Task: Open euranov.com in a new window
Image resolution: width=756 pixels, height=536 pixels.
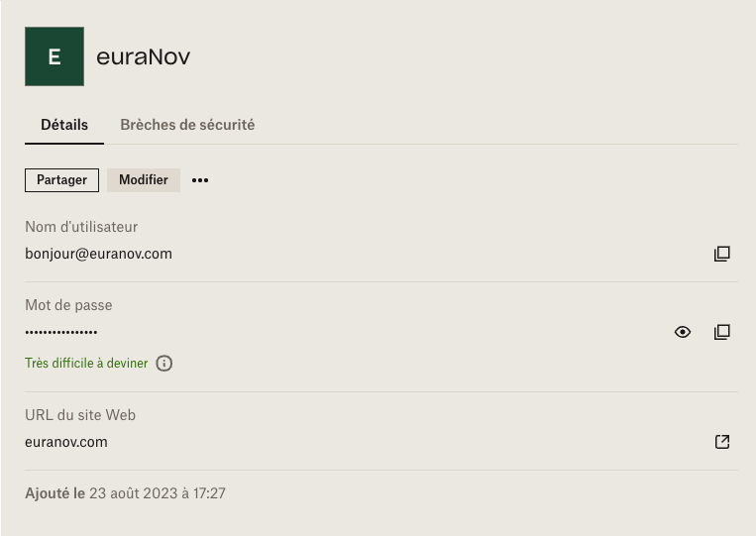Action: [x=721, y=442]
